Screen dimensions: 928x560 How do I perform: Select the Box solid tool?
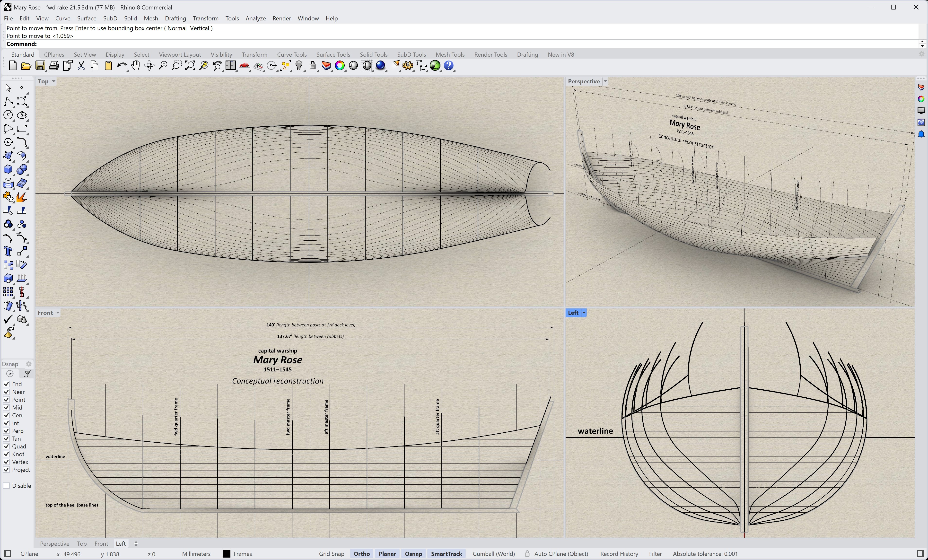(x=8, y=170)
